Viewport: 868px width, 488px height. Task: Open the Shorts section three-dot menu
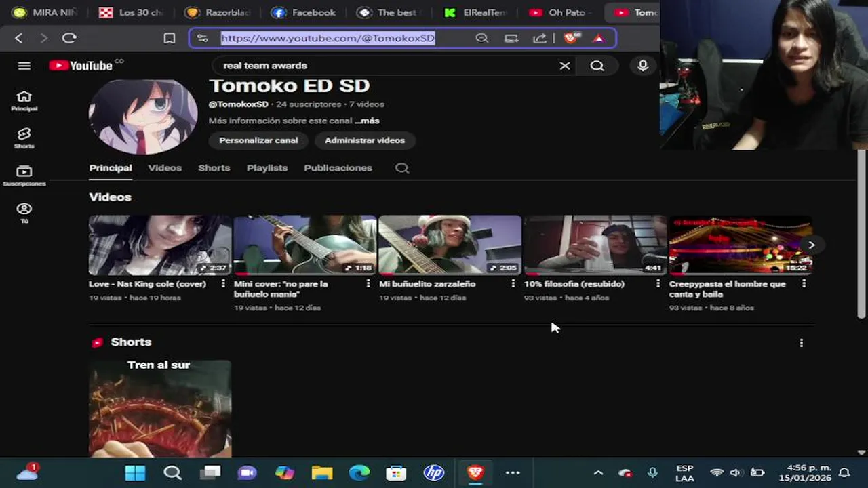(x=802, y=343)
